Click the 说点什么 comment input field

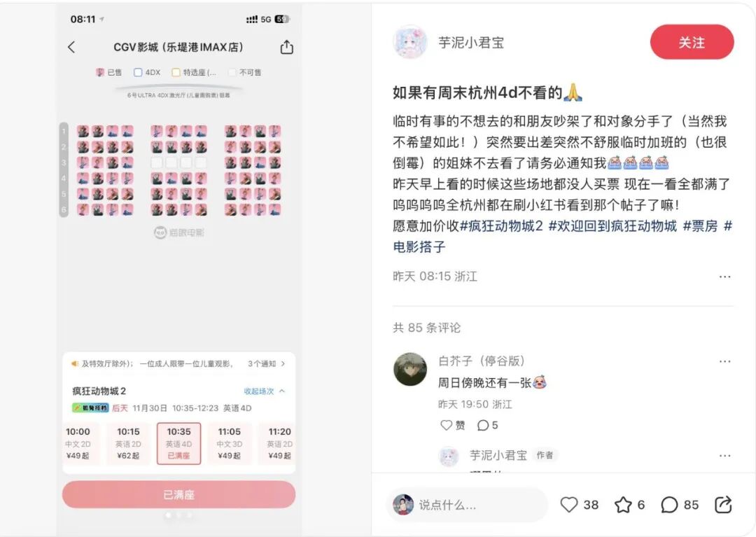[467, 505]
